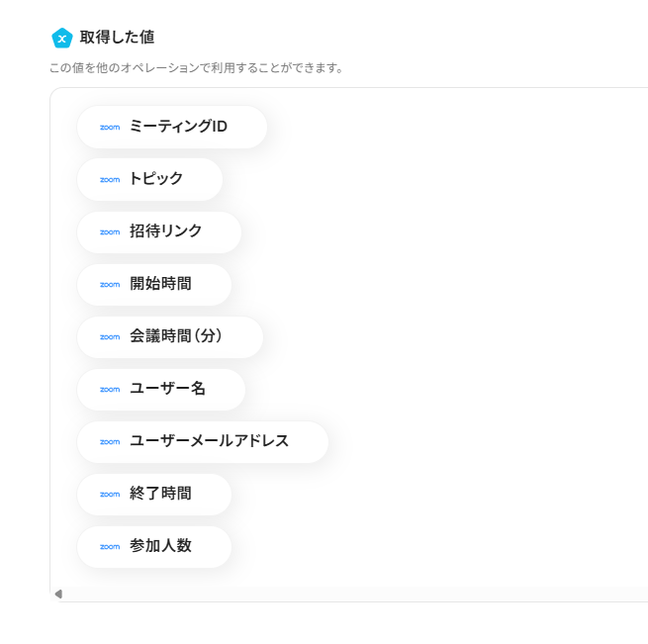Pick the 終了時間 value chip
The height and width of the screenshot is (644, 648).
point(160,495)
